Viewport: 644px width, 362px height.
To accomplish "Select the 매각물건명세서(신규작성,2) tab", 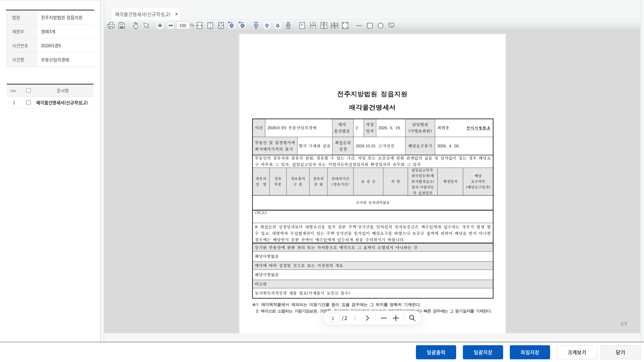I will tap(143, 14).
